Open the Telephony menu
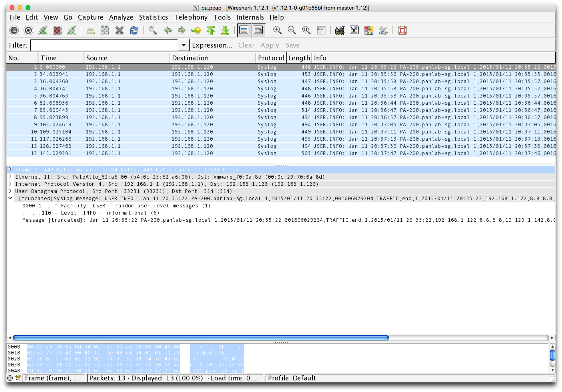The image size is (562, 392). coord(191,17)
